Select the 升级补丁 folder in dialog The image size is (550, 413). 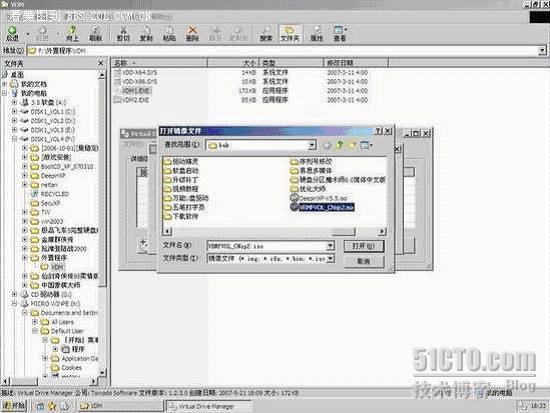coord(181,180)
